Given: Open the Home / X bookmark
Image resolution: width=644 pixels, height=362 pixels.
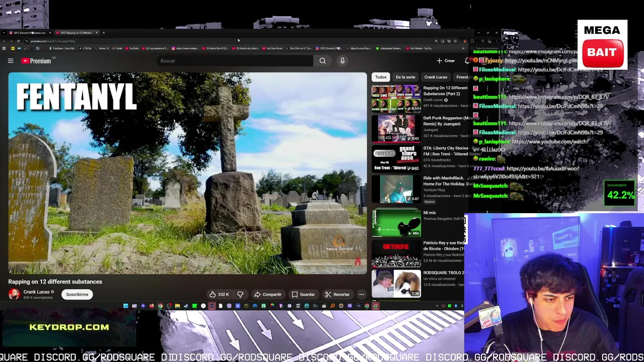Looking at the screenshot, I should pyautogui.click(x=102, y=48).
